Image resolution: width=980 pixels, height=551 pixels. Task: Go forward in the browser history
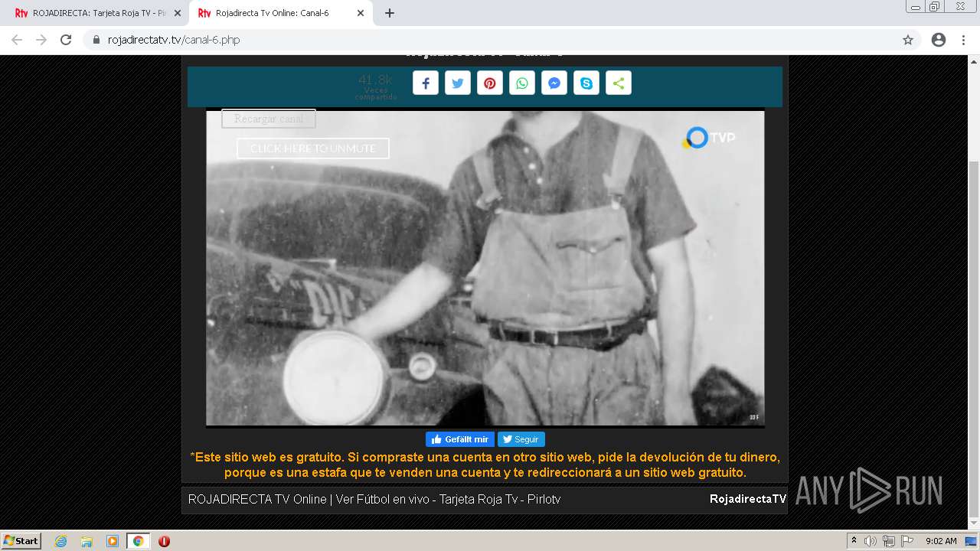pos(41,40)
